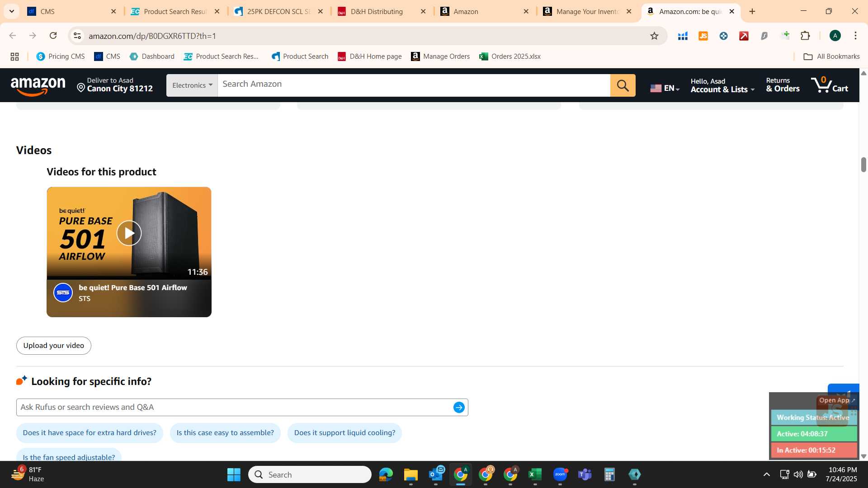Click Open App in the tracker widget

[836, 400]
